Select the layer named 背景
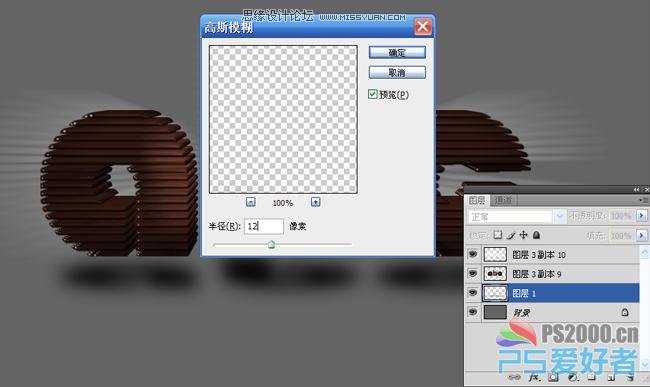 tap(521, 313)
